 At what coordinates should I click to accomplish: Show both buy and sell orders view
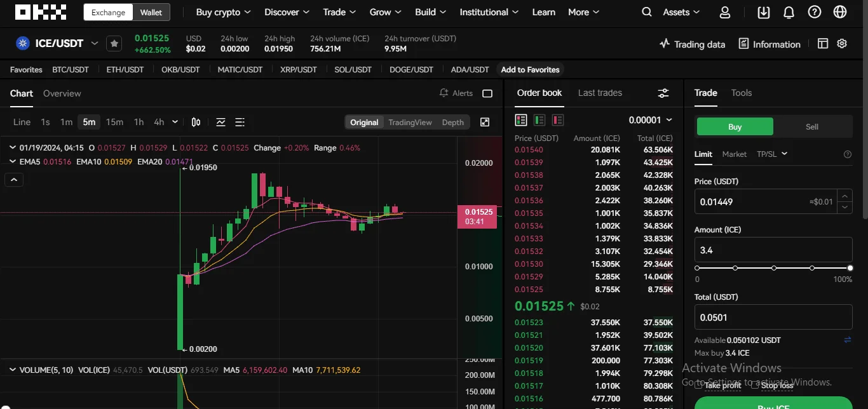(521, 120)
